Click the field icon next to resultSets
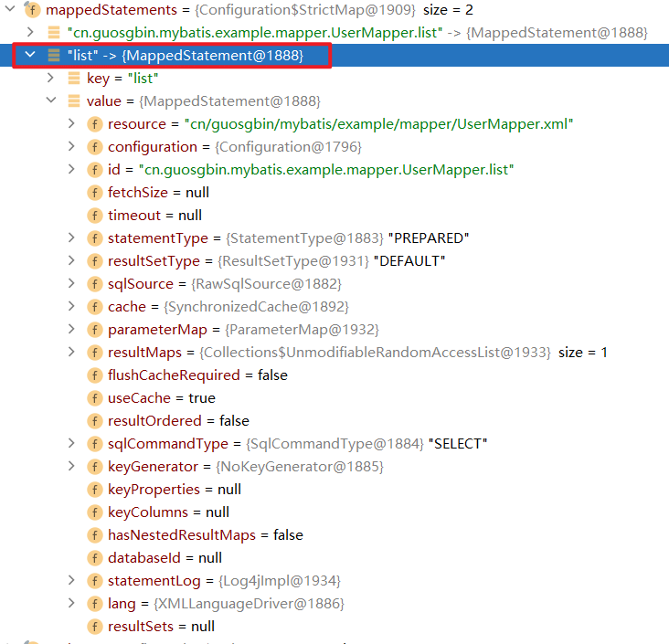Screen dimensions: 669x644 pos(95,627)
